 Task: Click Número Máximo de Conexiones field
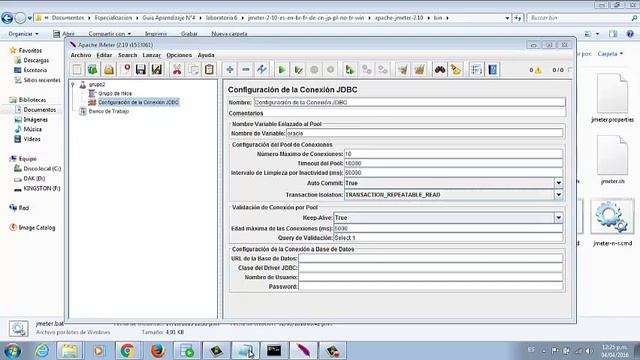453,154
